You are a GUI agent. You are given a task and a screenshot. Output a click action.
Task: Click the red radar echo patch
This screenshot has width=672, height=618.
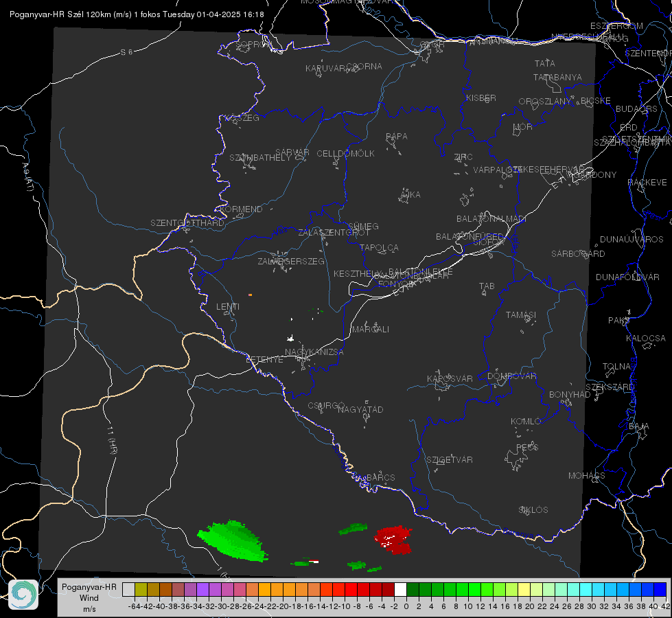[393, 539]
